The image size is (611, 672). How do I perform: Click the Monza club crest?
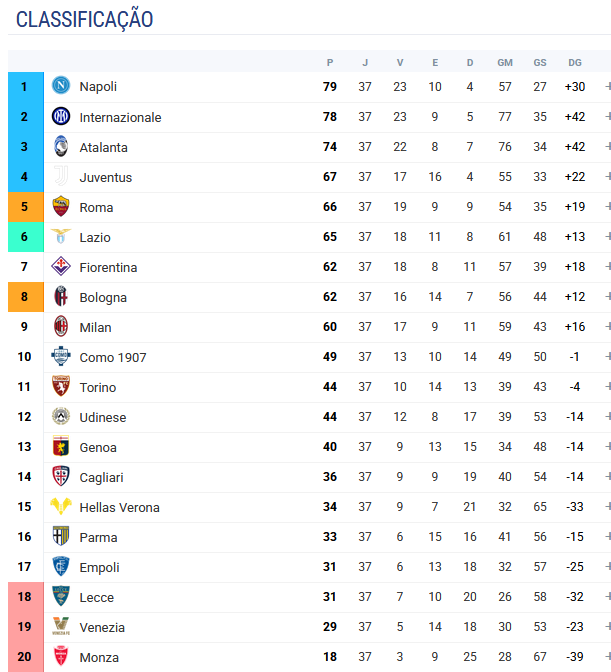61,656
